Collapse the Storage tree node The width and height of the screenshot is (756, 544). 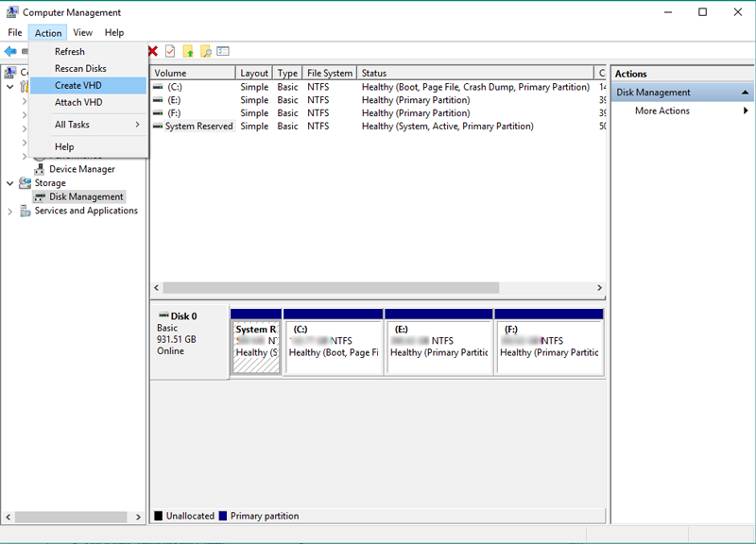pos(10,183)
